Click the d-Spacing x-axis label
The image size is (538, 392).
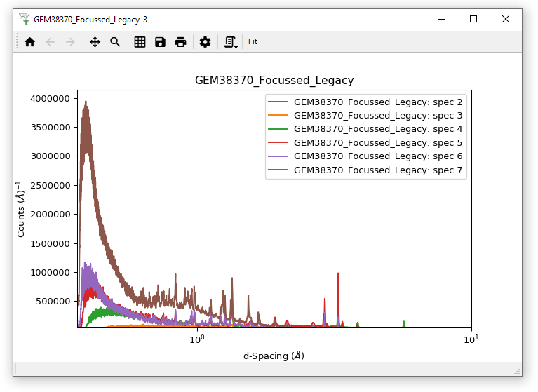coord(274,356)
